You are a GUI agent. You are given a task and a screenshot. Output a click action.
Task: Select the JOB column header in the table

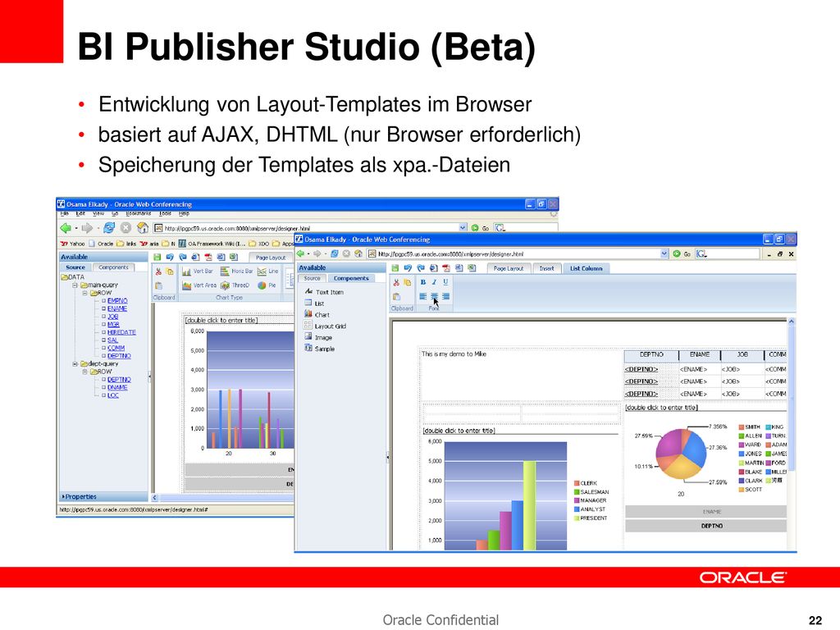click(x=742, y=354)
